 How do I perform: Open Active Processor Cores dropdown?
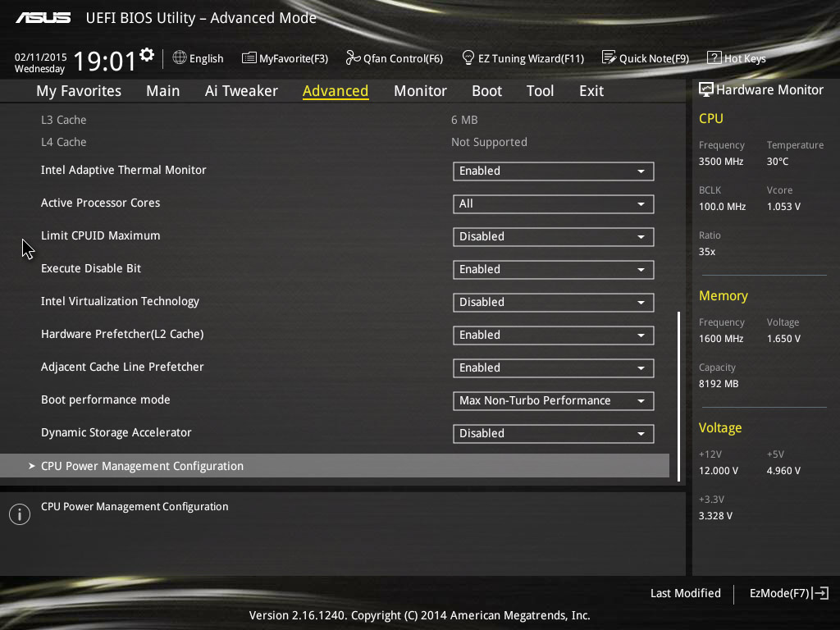554,204
